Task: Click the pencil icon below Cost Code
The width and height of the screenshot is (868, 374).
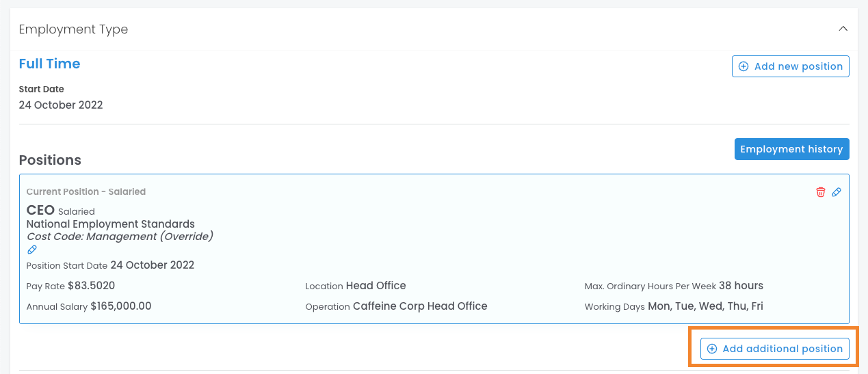Action: click(x=32, y=250)
